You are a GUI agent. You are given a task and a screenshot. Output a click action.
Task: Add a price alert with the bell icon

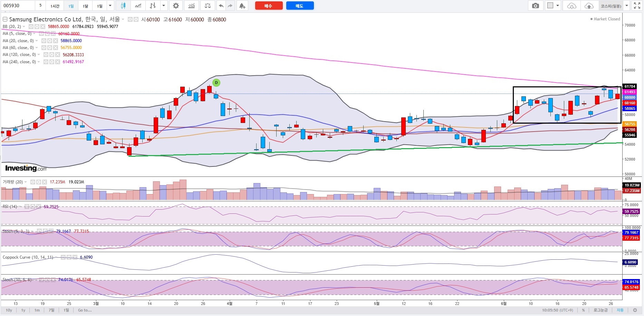click(242, 6)
